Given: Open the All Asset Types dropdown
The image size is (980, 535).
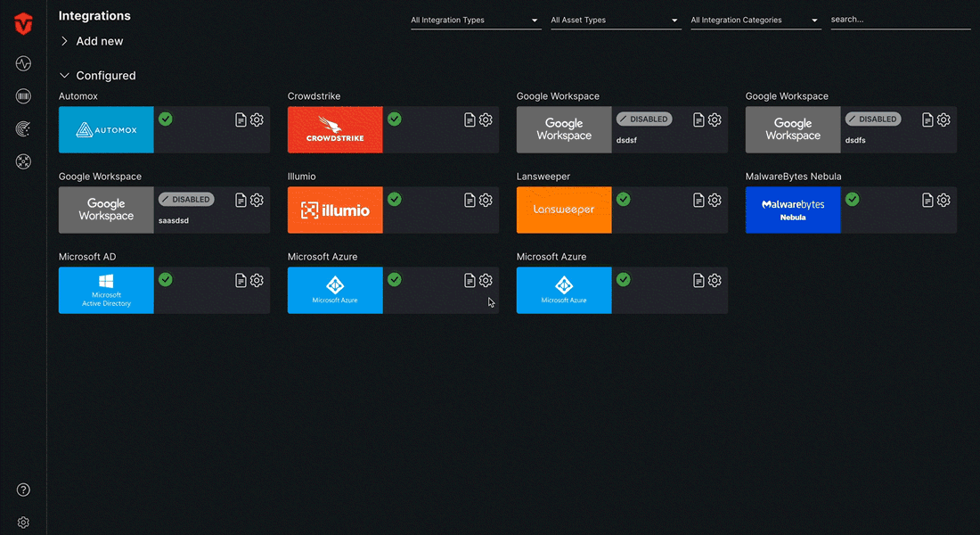Looking at the screenshot, I should pyautogui.click(x=616, y=20).
